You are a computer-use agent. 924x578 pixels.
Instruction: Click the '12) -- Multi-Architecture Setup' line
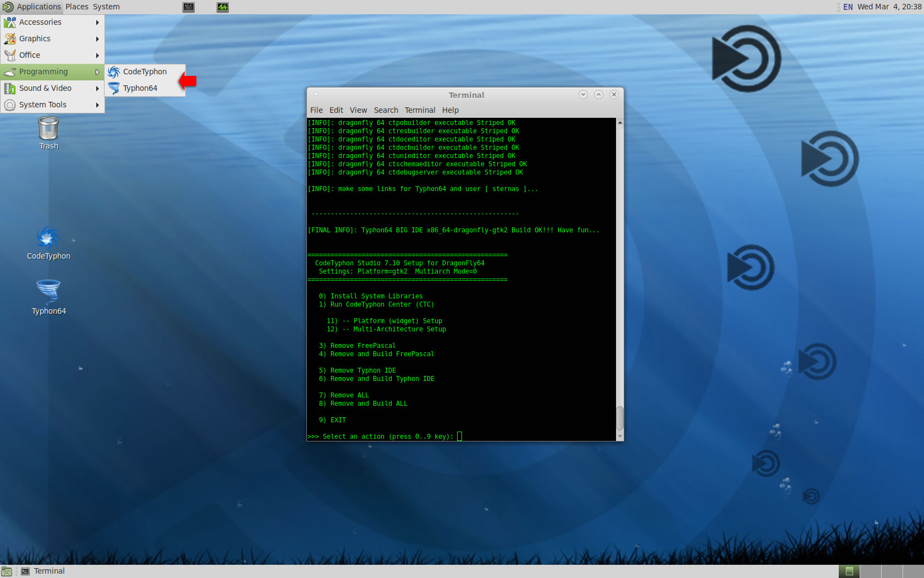pyautogui.click(x=386, y=329)
